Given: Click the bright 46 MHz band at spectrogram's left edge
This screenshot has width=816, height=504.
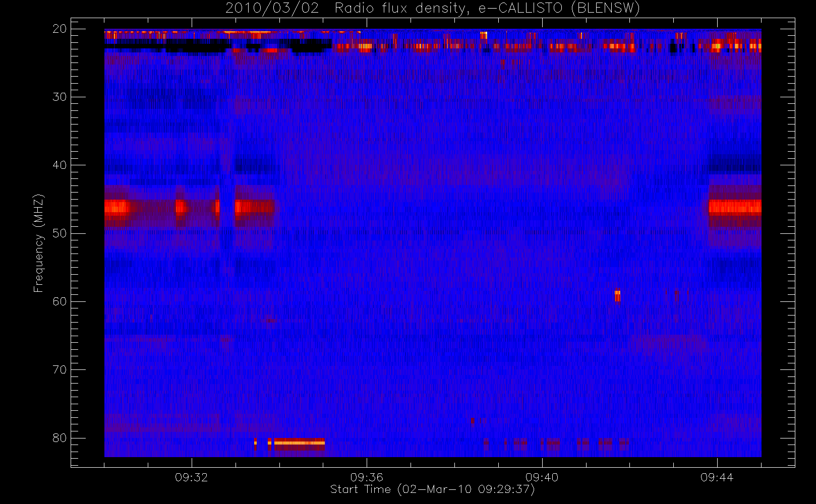Looking at the screenshot, I should (x=117, y=207).
